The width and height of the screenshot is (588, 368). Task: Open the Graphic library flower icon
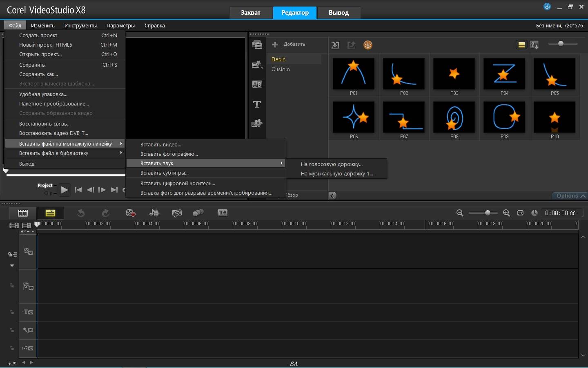[257, 123]
